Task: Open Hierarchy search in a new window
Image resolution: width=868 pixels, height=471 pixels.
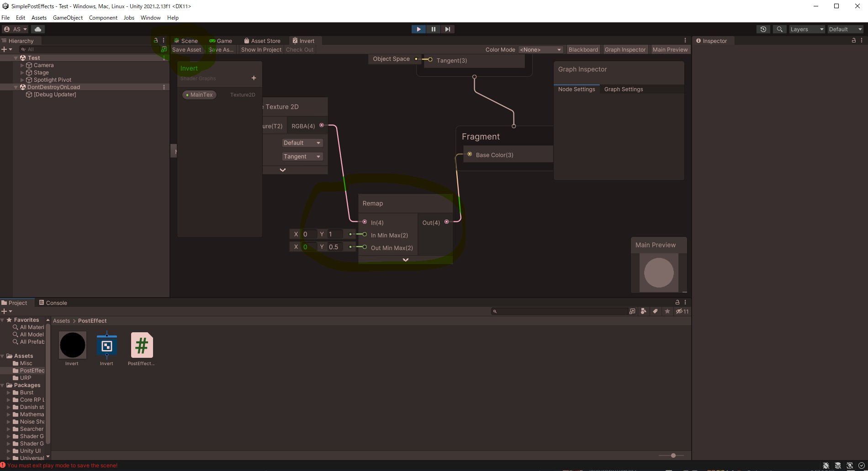Action: tap(164, 49)
